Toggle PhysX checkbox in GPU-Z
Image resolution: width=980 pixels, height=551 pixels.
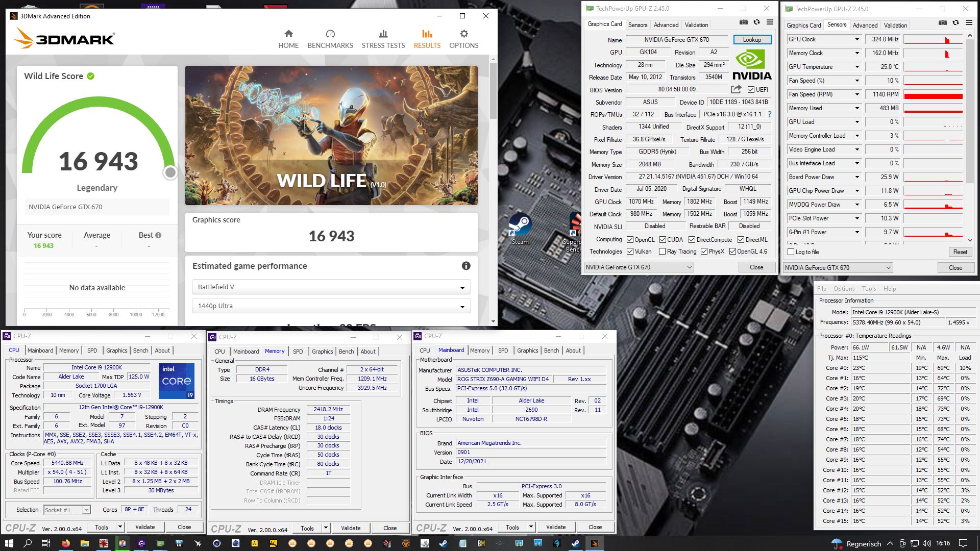(x=704, y=252)
